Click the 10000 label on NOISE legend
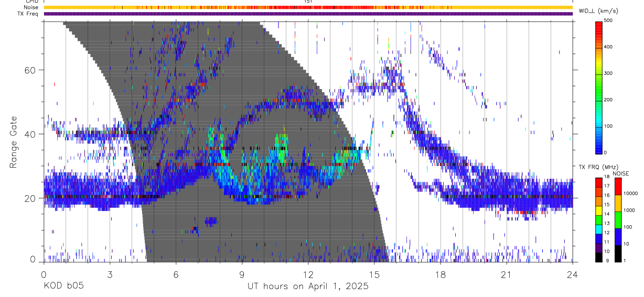 [631, 194]
